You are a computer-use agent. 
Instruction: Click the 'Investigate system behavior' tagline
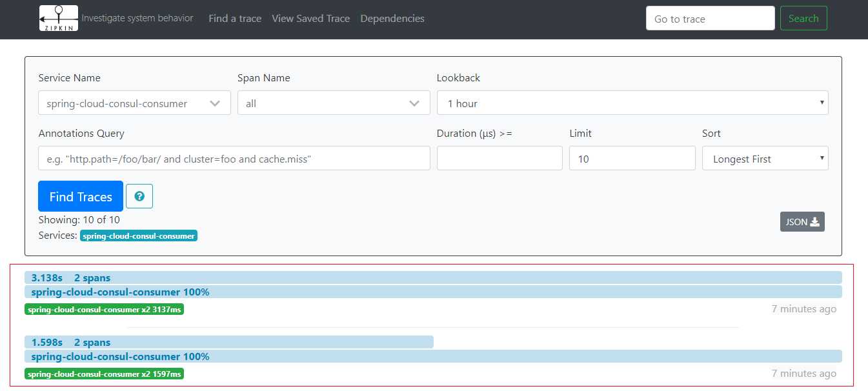pyautogui.click(x=137, y=18)
